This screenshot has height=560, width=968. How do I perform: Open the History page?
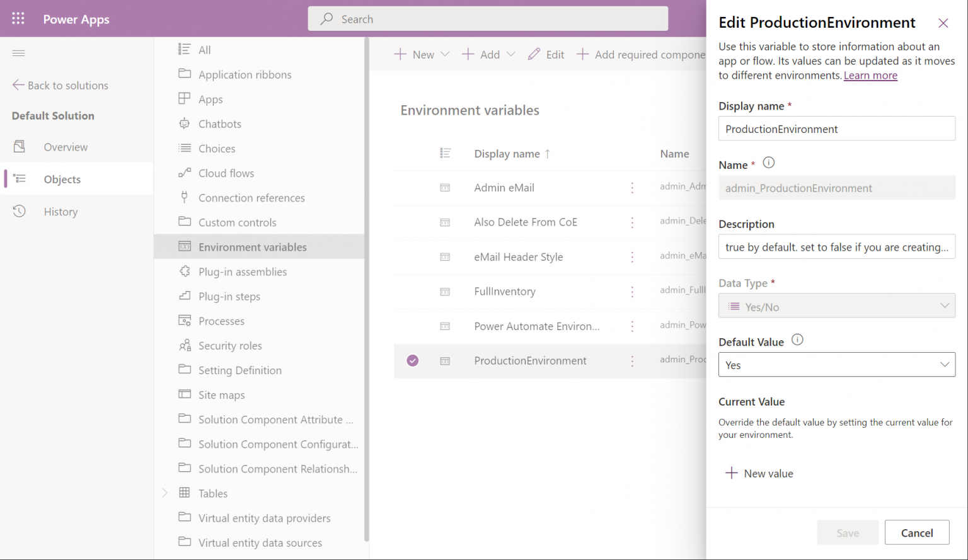[x=60, y=212]
